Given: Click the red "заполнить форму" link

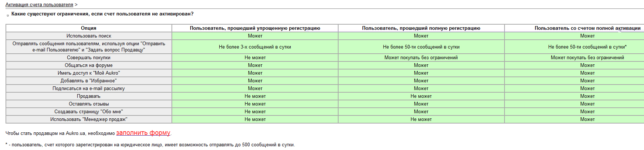Looking at the screenshot, I should [143, 133].
